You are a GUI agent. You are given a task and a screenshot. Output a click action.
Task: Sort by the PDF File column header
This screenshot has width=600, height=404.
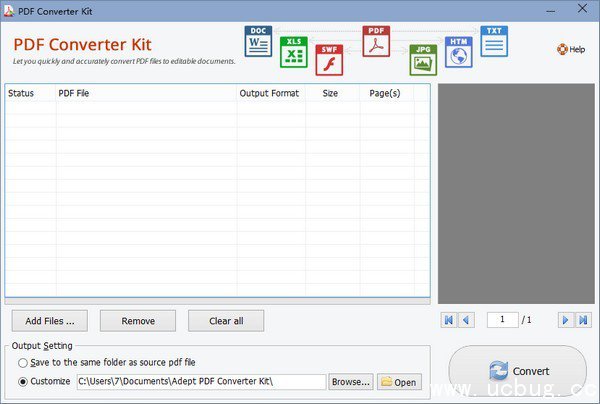tap(145, 93)
